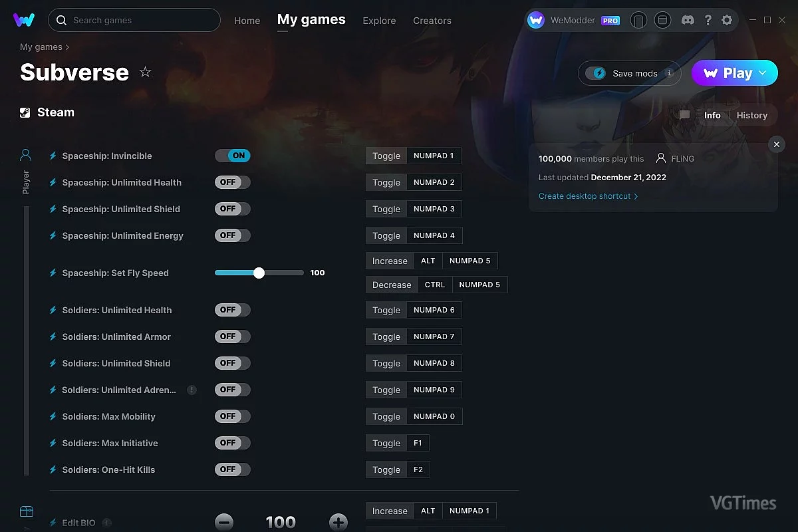Screen dimensions: 798x532
Task: Click Increase hotkey for Set Fly Speed
Action: pos(390,261)
